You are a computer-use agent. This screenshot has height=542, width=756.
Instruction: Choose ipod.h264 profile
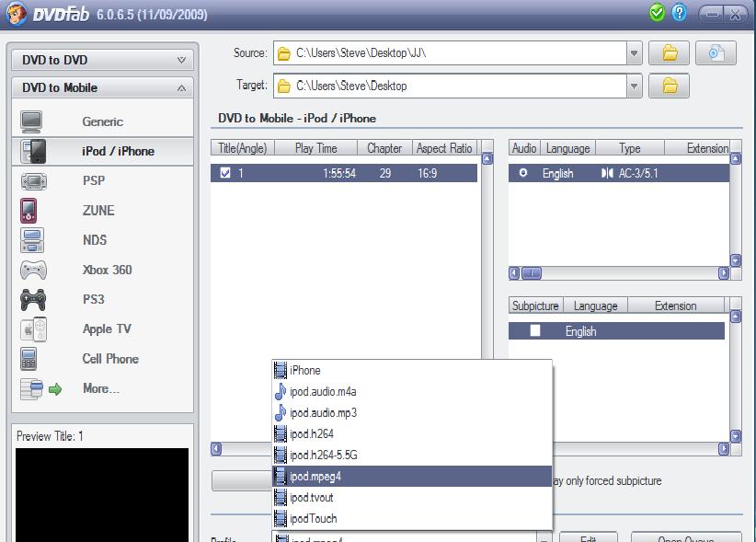click(x=412, y=434)
